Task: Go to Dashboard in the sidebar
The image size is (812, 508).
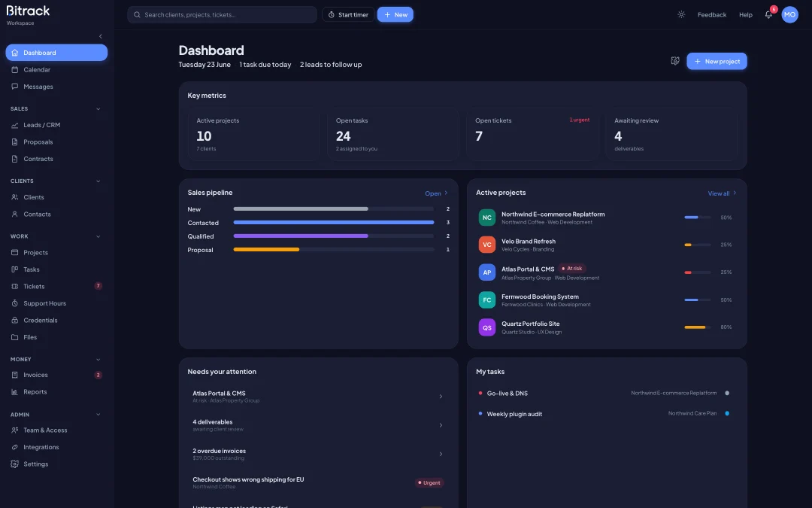Action: 56,53
